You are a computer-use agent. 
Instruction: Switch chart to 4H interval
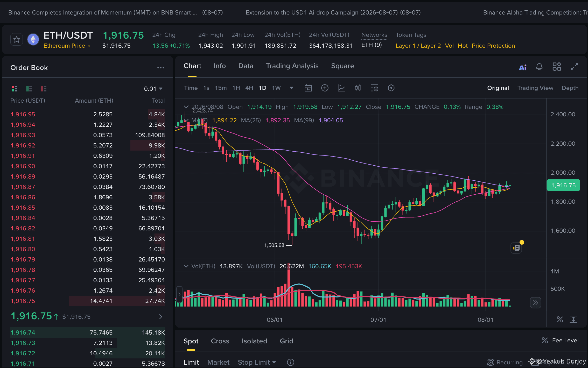click(x=249, y=88)
